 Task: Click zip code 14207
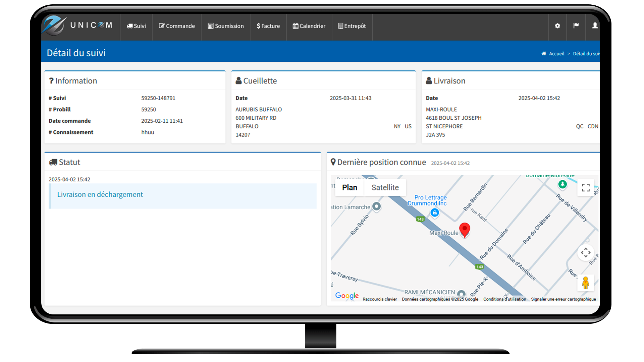coord(243,135)
